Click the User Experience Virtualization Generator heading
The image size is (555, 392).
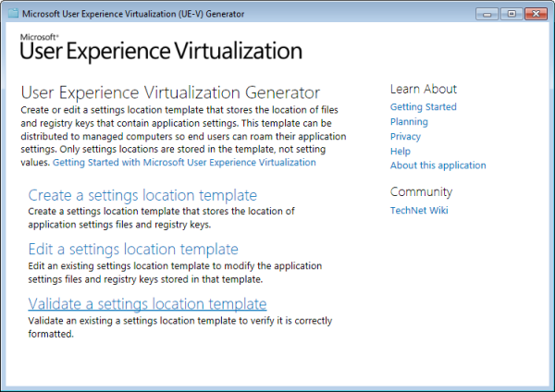[170, 92]
